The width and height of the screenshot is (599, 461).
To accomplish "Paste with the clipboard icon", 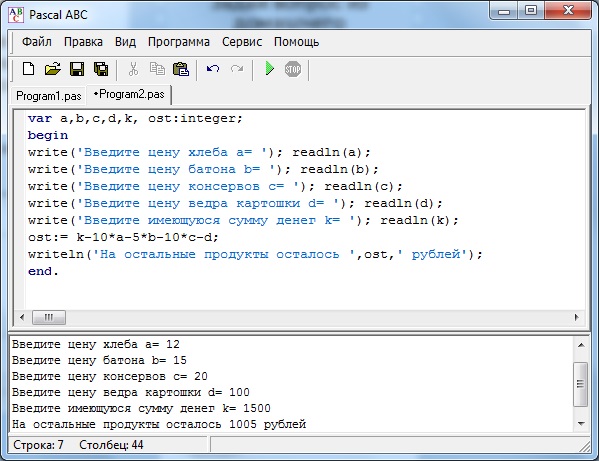I will pos(181,69).
